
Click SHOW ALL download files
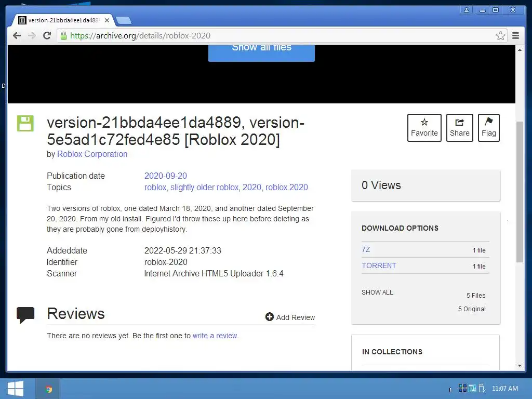tap(377, 292)
